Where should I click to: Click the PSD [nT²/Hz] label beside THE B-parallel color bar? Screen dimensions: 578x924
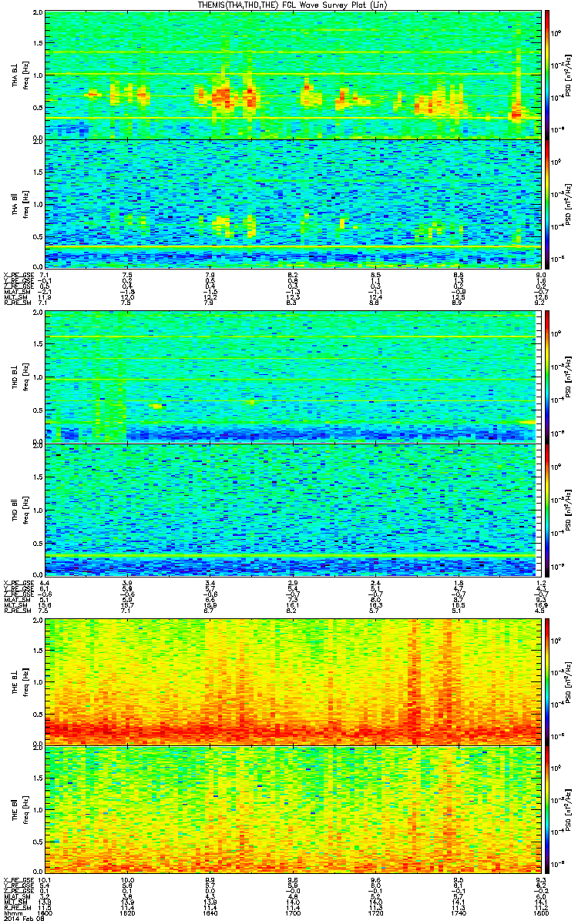click(568, 811)
